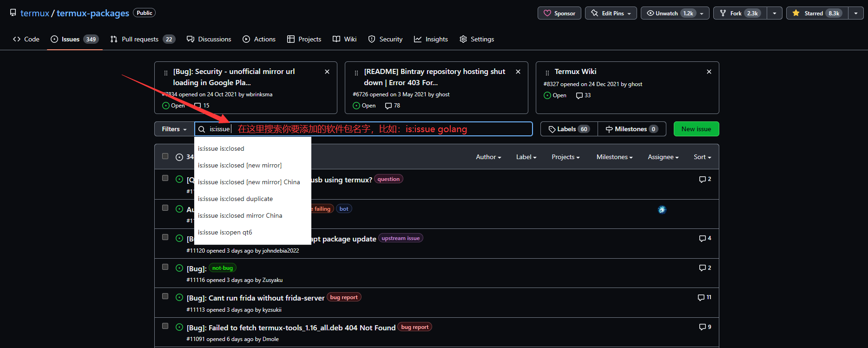Open the Actions tab
The width and height of the screenshot is (868, 348).
point(259,39)
